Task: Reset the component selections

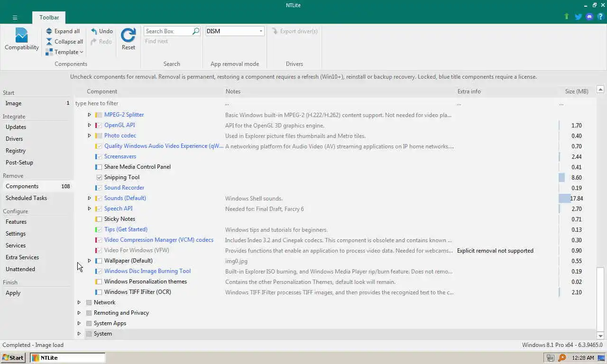Action: [128, 39]
